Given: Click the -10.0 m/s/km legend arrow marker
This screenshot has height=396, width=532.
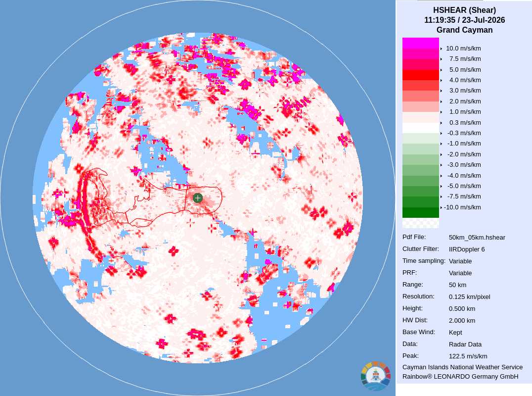Looking at the screenshot, I should click(x=441, y=207).
